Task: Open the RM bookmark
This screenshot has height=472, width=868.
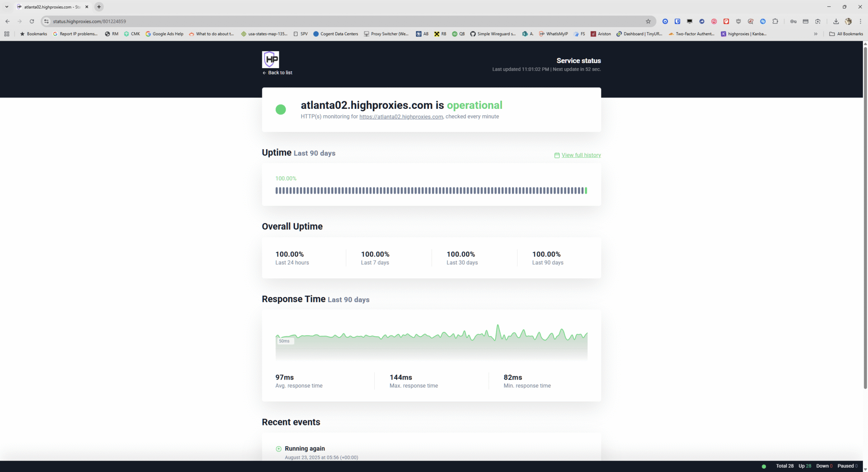Action: pyautogui.click(x=111, y=34)
